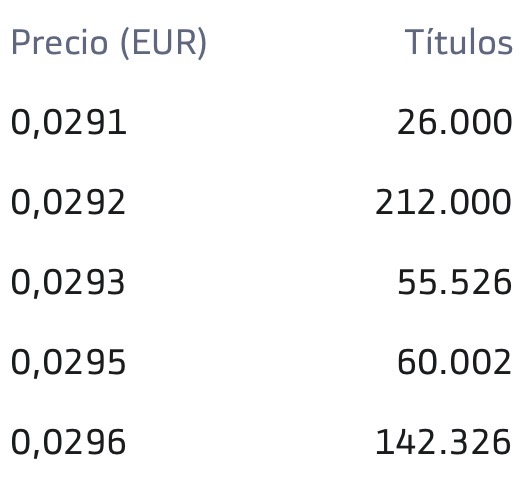Click the EUR currency label in header
This screenshot has height=485, width=522.
click(164, 43)
